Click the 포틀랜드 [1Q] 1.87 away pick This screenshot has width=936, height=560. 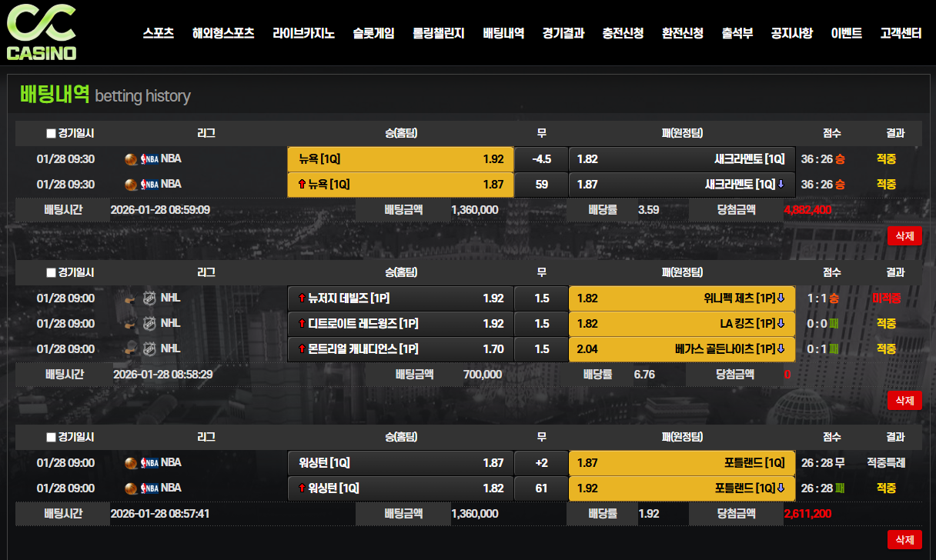tap(682, 463)
